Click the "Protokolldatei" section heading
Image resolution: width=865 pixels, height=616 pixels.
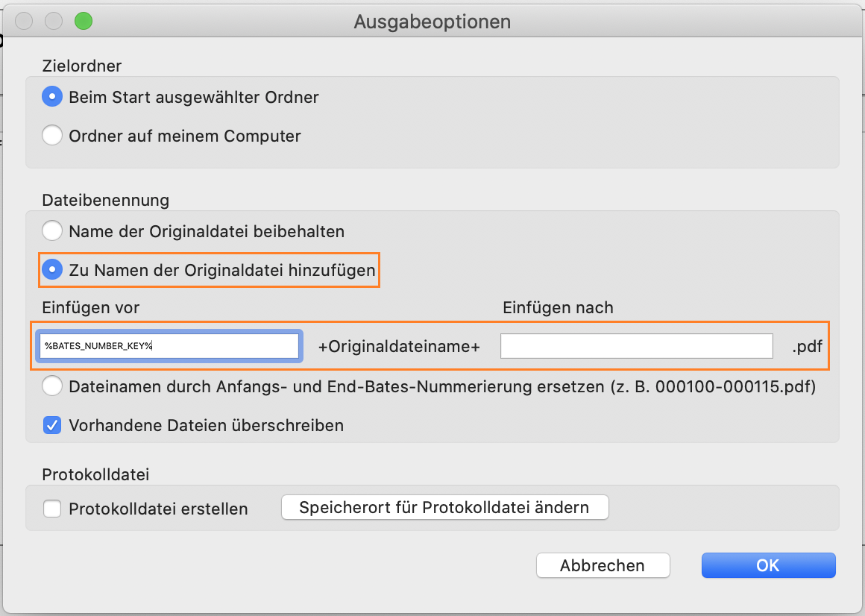coord(96,474)
